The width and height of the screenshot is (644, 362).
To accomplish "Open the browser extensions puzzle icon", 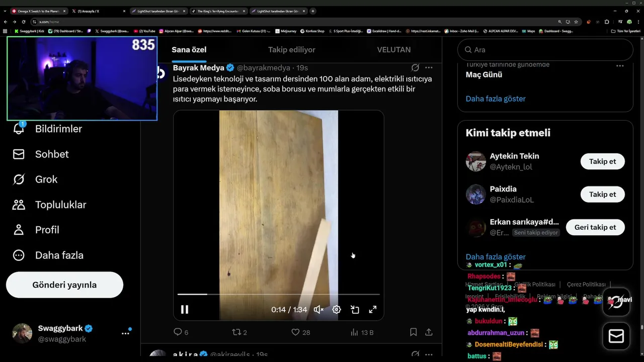I will [607, 22].
